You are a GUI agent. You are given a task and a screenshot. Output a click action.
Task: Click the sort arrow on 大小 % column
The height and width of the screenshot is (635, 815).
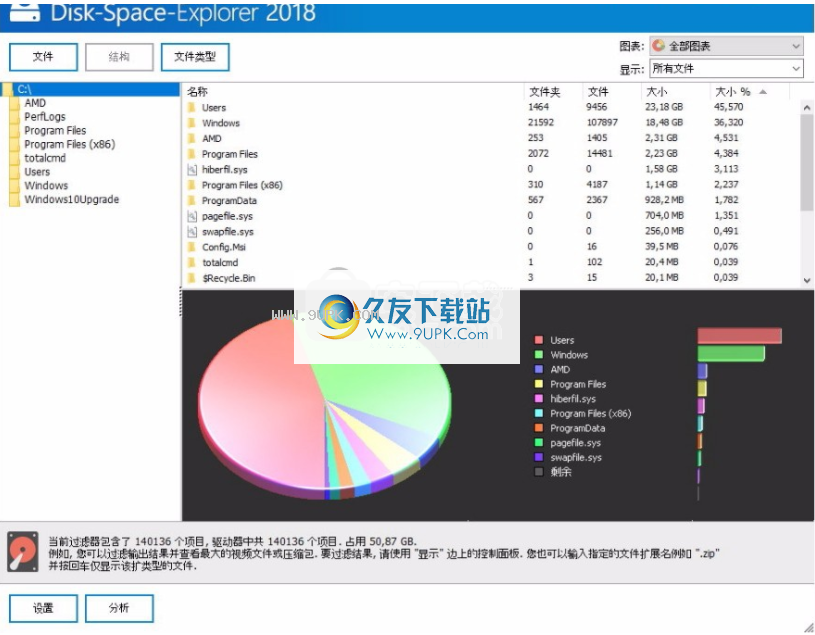click(x=763, y=92)
